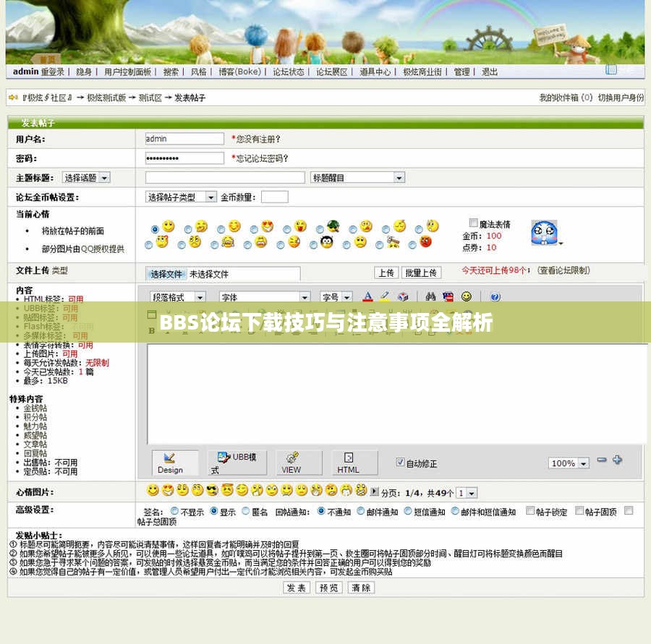Check the 帖子锁定 option
The width and height of the screenshot is (651, 644).
530,510
